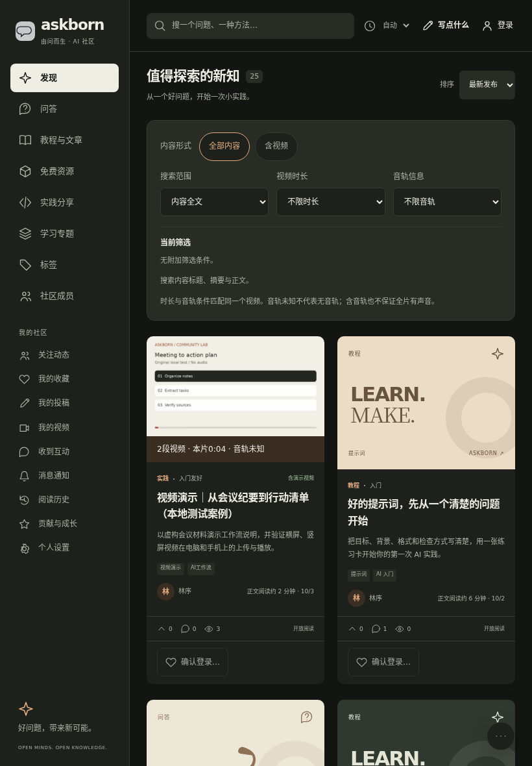Open 学习专题 layers icon
Screen dimensions: 532x766
coord(25,234)
